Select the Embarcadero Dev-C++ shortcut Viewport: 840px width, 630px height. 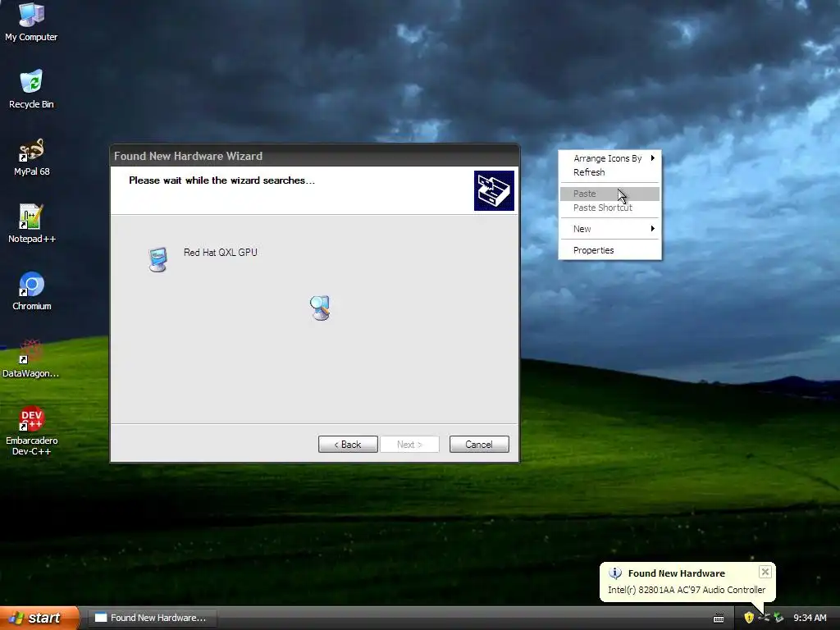(x=31, y=431)
